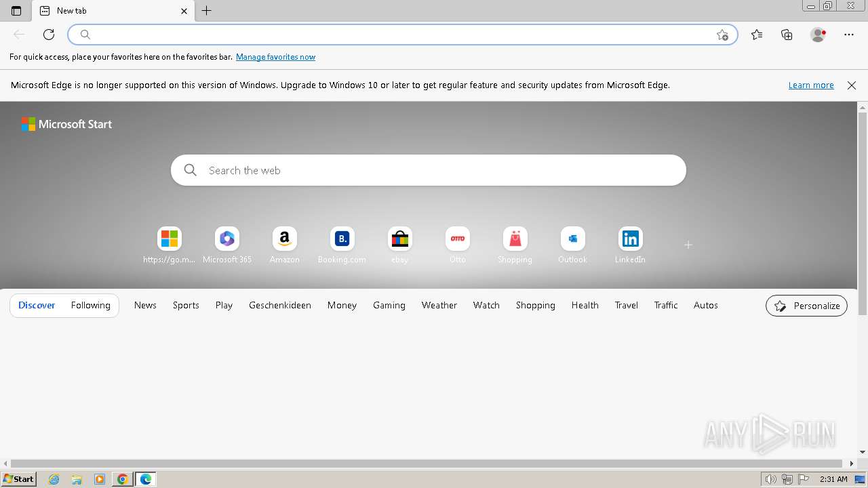
Task: Open the Geschenkideen category
Action: coord(280,306)
